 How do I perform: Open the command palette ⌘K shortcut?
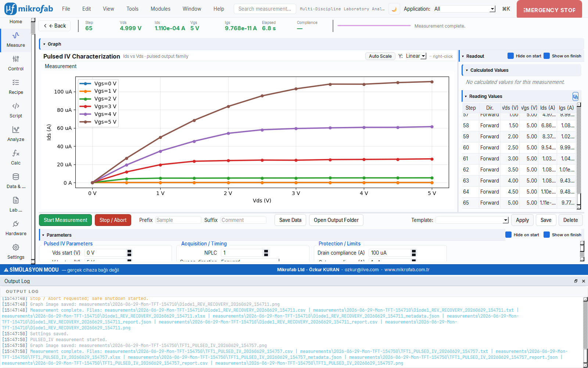[506, 9]
